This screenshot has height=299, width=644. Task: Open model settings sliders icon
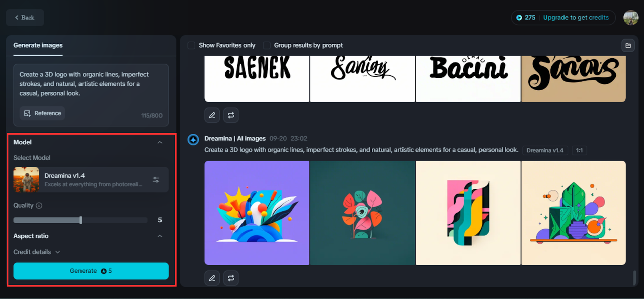coord(156,180)
